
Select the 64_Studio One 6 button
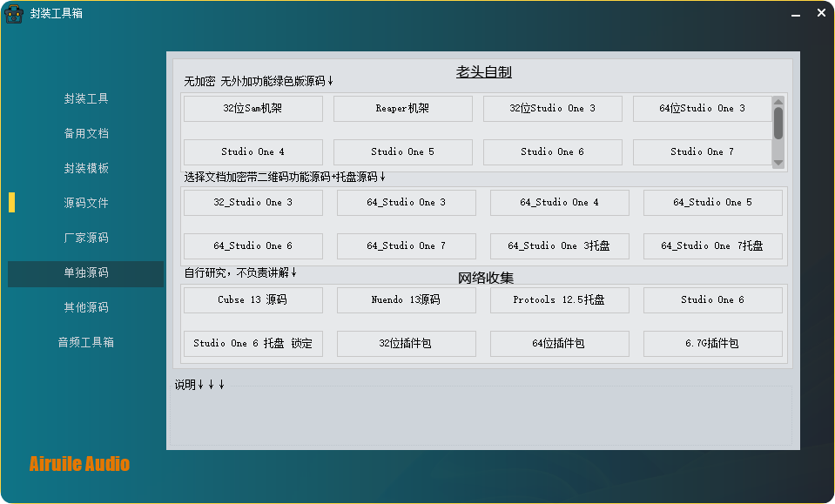(253, 246)
